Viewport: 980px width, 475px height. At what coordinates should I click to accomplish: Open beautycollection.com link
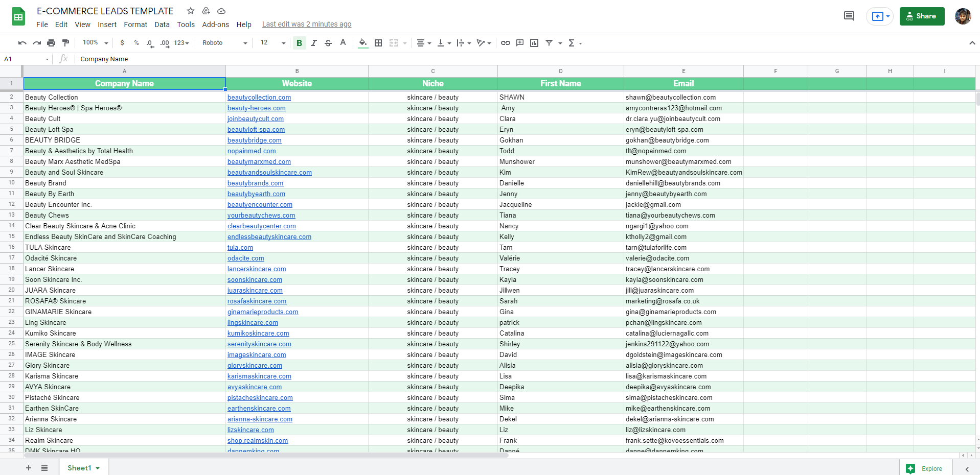pos(259,98)
